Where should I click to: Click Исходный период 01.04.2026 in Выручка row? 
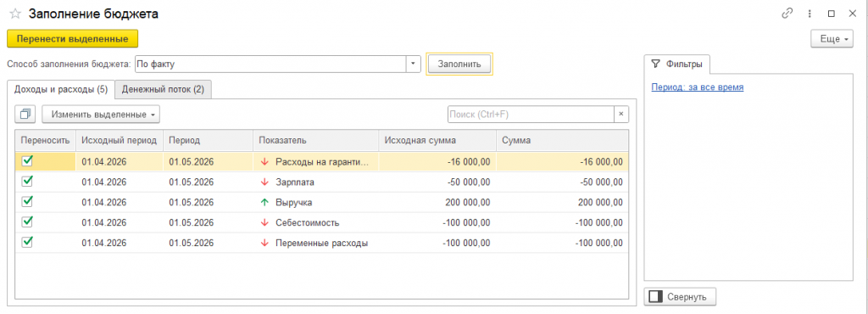(104, 203)
